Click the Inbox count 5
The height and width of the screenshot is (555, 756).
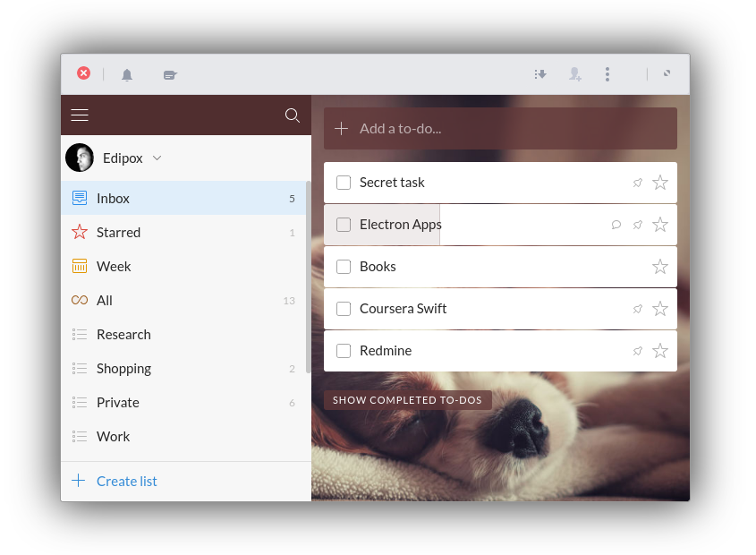tap(292, 199)
